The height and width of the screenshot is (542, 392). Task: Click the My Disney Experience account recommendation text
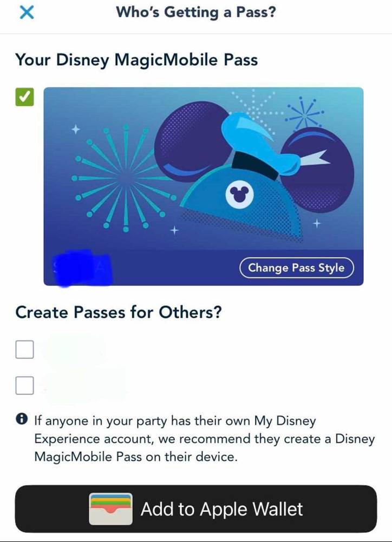click(x=205, y=438)
